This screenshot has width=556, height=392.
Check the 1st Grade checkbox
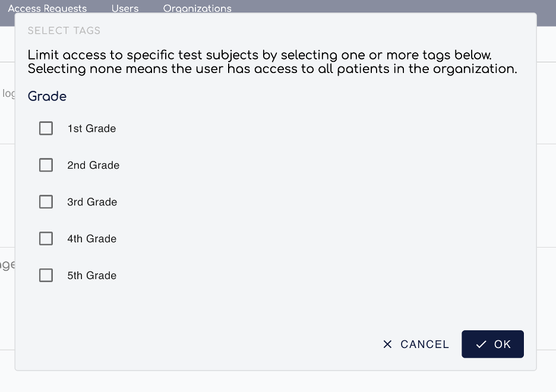coord(46,128)
